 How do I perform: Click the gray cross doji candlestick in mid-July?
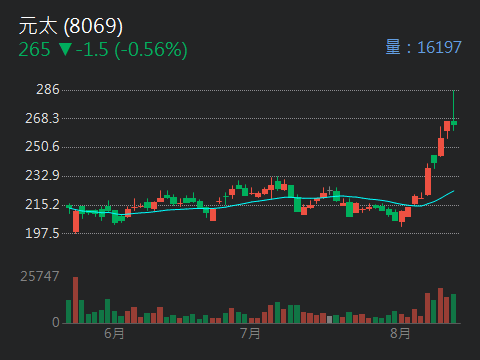(x=330, y=191)
